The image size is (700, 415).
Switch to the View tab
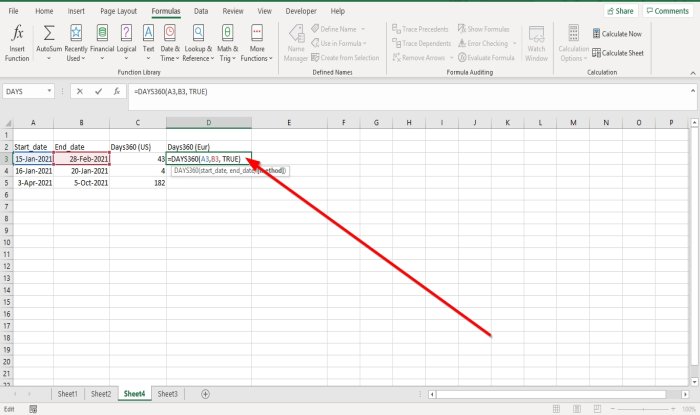click(x=264, y=11)
